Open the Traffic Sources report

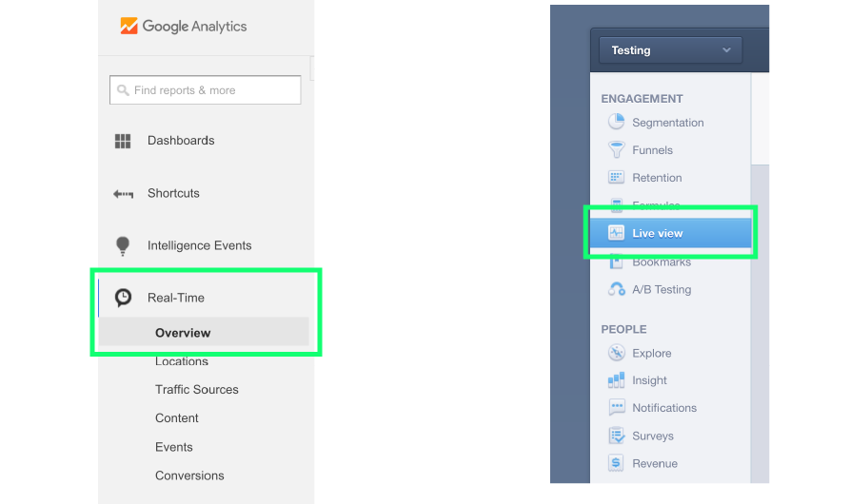196,389
